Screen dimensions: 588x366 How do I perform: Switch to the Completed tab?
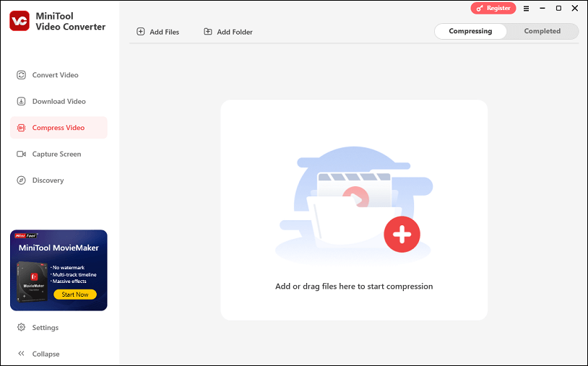pyautogui.click(x=542, y=31)
